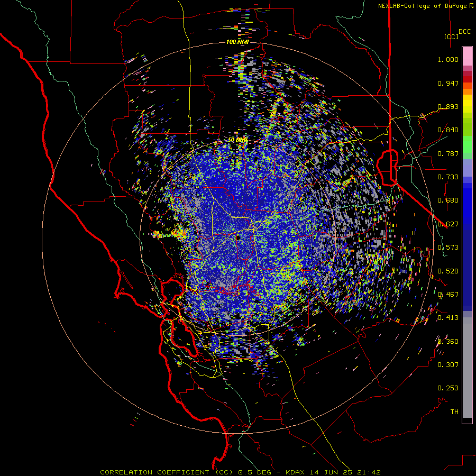Click the black radar site dot at center

tap(238, 237)
